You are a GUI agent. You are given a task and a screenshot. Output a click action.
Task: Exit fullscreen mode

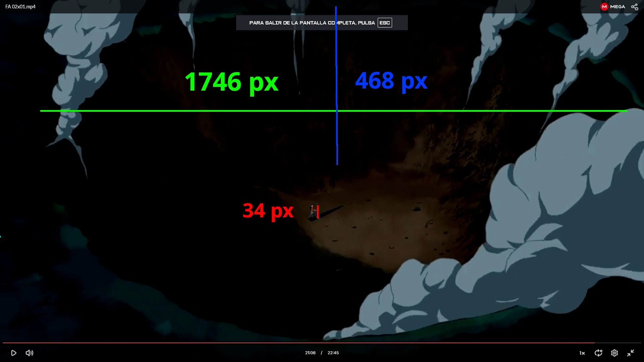[x=631, y=353]
